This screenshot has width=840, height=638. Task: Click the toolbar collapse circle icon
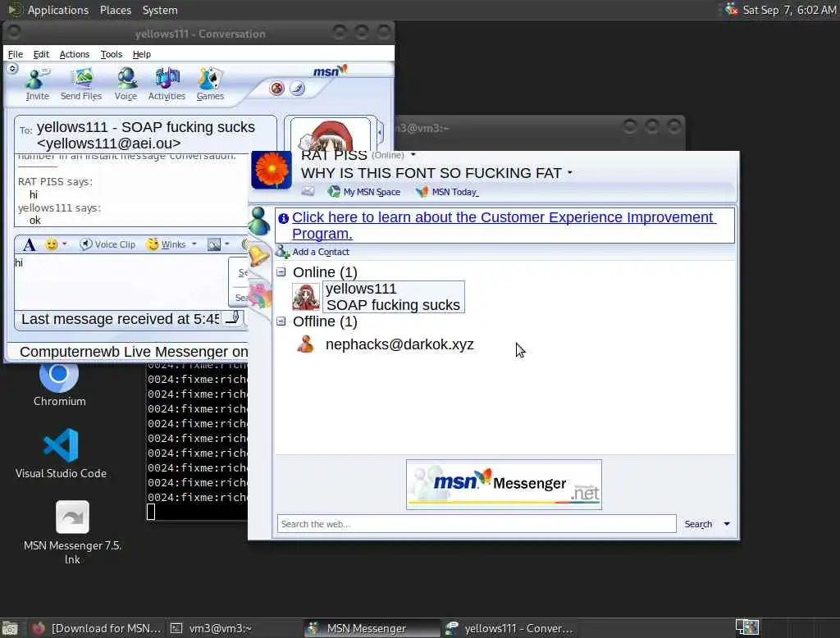(13, 69)
